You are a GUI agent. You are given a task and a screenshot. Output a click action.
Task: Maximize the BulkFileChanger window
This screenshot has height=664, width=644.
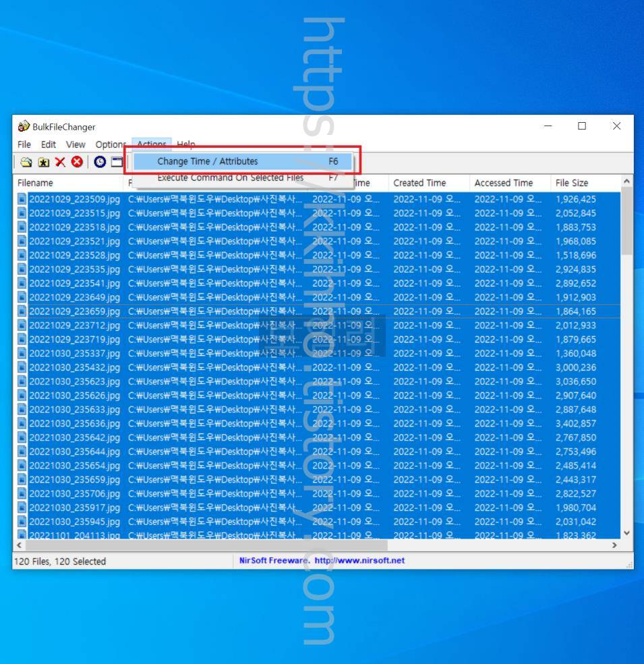click(x=582, y=126)
